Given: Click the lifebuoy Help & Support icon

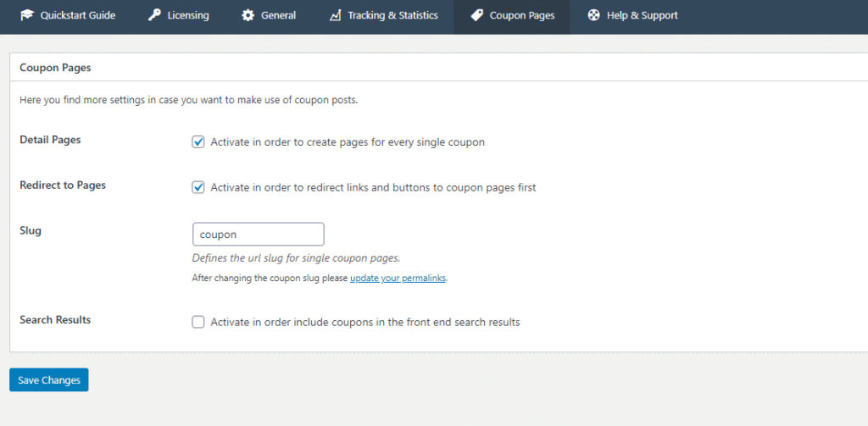Looking at the screenshot, I should pos(594,15).
